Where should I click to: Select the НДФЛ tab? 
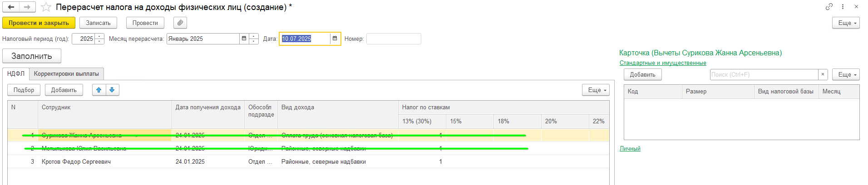pyautogui.click(x=16, y=73)
